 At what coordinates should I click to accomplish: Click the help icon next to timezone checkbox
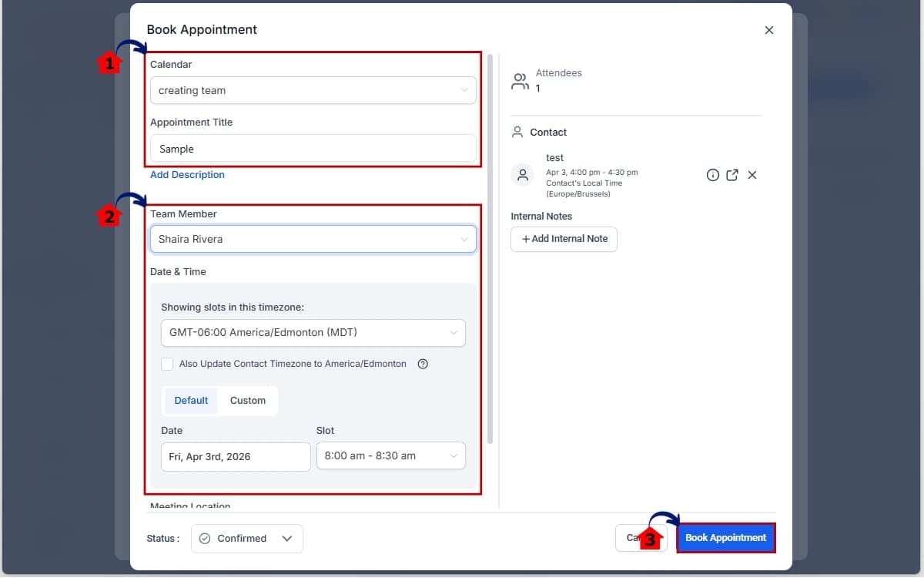click(423, 364)
